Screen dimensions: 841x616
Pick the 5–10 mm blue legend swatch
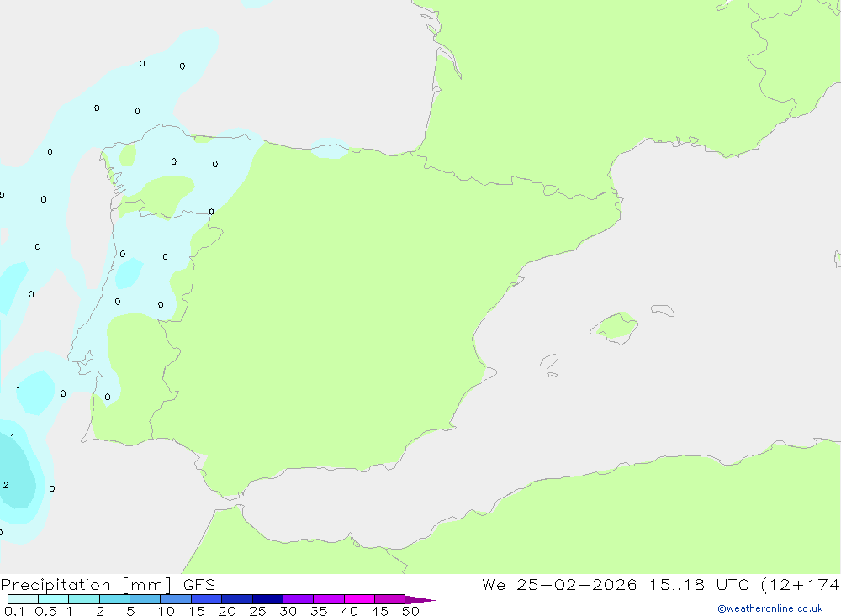click(x=145, y=599)
